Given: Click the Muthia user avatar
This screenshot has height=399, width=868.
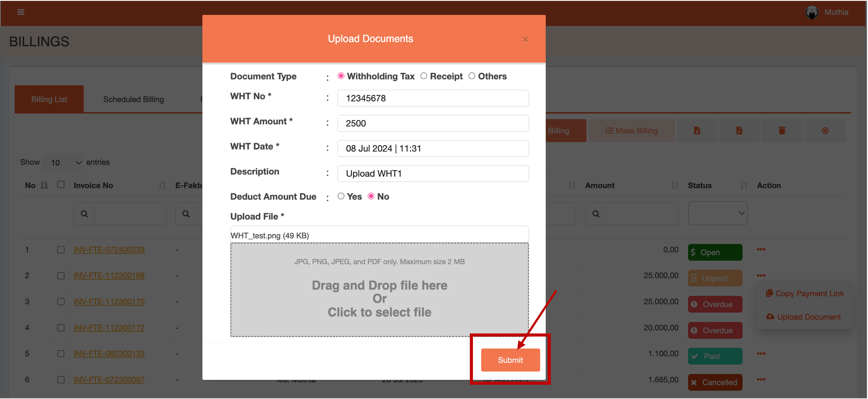Looking at the screenshot, I should 811,12.
